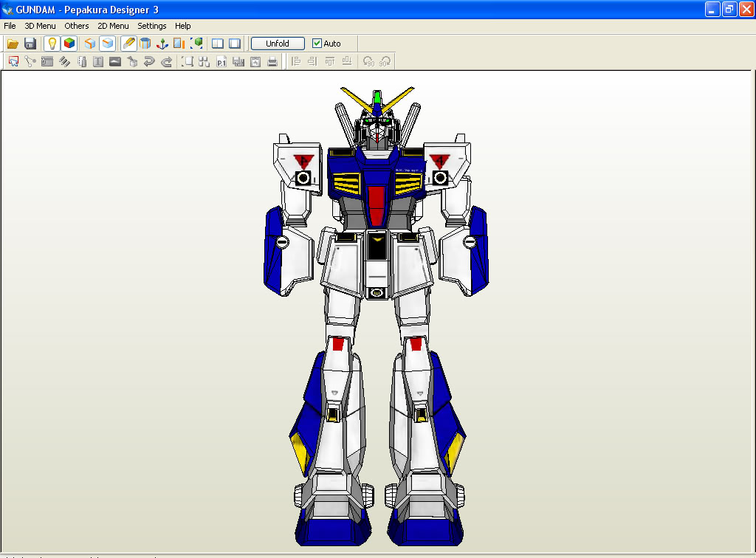Click the redo curved arrow icon
Image resolution: width=756 pixels, height=558 pixels.
click(x=166, y=61)
